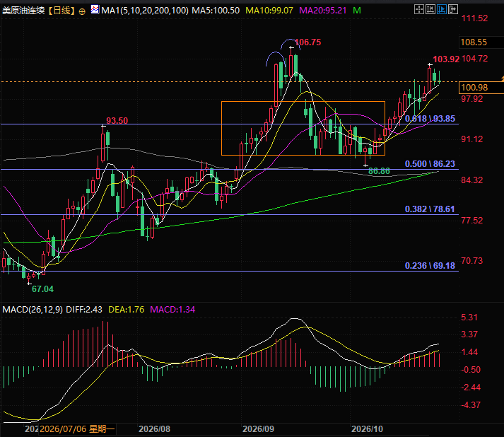Click the -4.37 MACD axis value
504x437 pixels.
(x=471, y=405)
